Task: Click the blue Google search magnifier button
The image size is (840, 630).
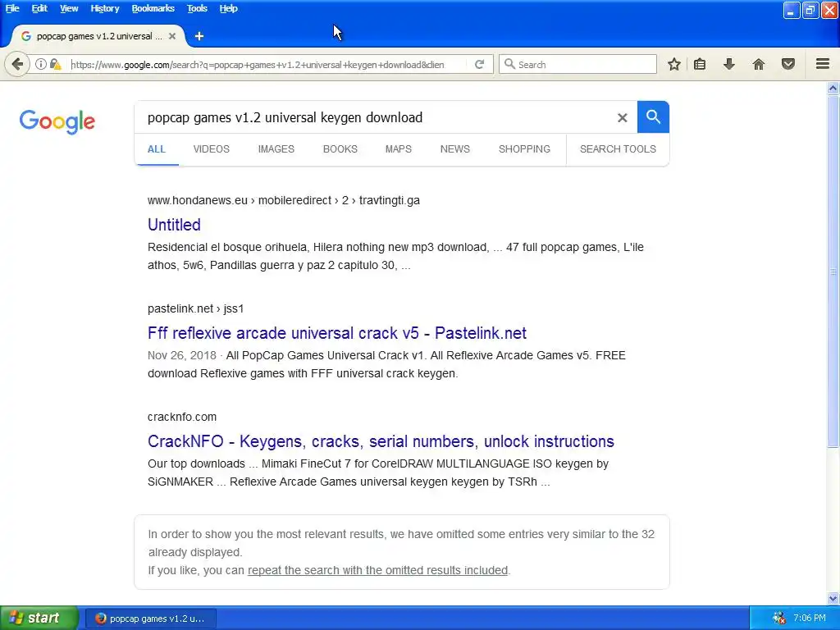Action: [x=653, y=116]
